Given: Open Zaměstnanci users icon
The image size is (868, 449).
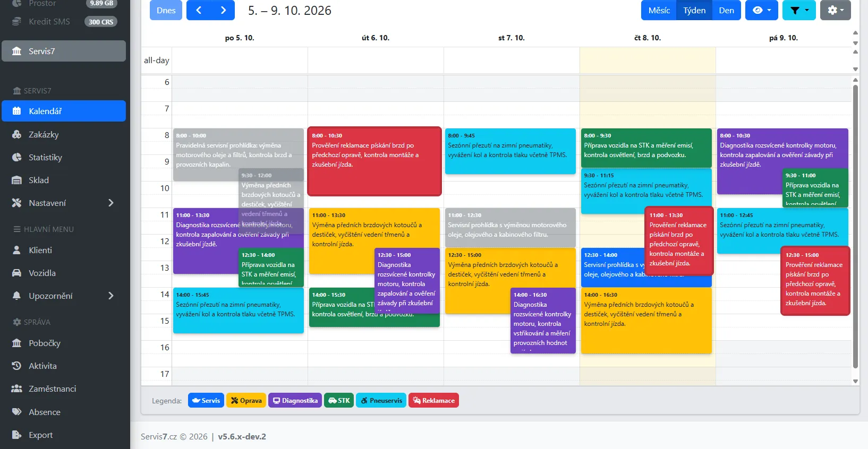Looking at the screenshot, I should (16, 388).
